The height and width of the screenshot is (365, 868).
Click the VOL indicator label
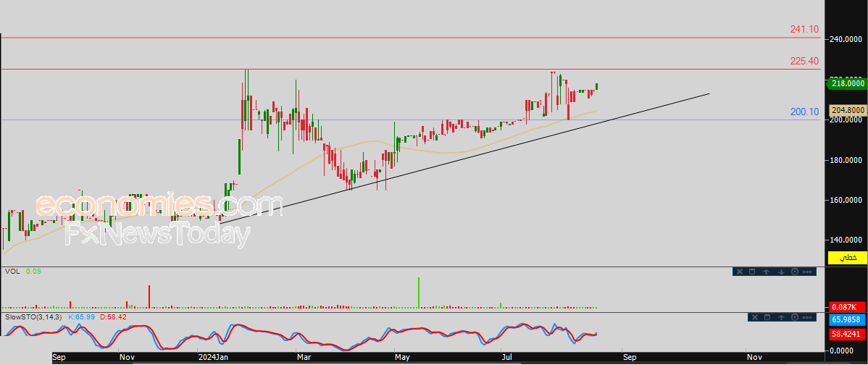pyautogui.click(x=12, y=272)
